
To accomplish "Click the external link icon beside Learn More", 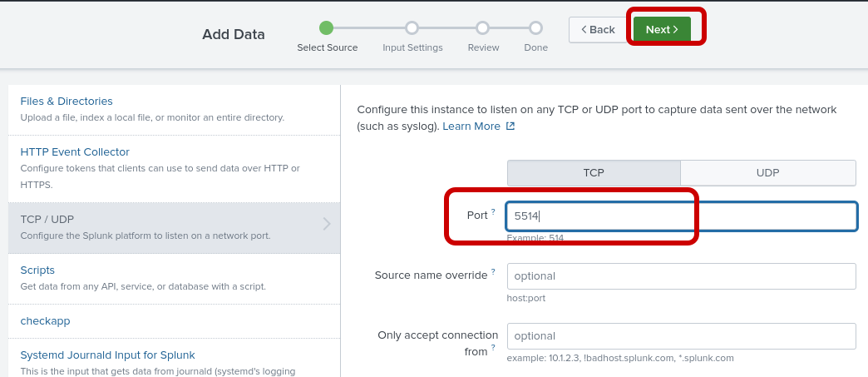I will [510, 126].
